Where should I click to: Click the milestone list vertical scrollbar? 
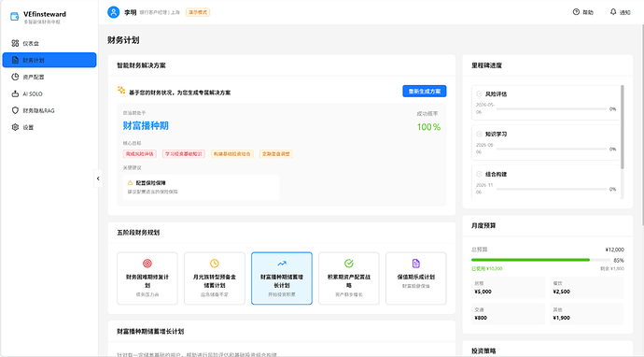click(623, 127)
